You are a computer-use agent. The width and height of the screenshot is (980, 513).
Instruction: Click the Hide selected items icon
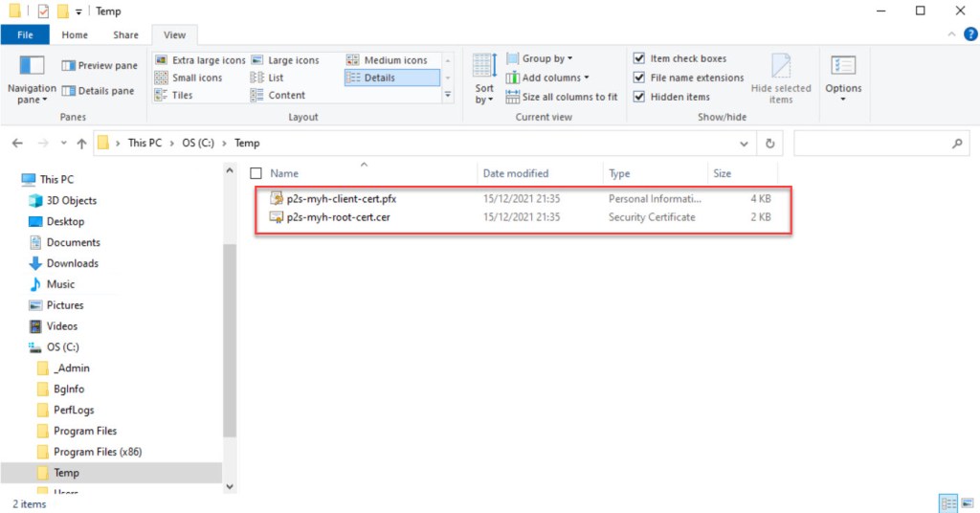point(781,78)
